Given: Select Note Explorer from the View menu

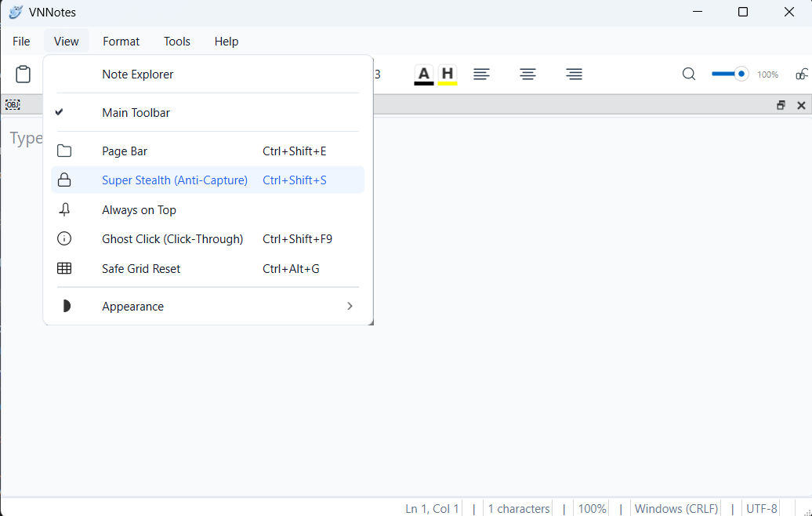Looking at the screenshot, I should (137, 74).
